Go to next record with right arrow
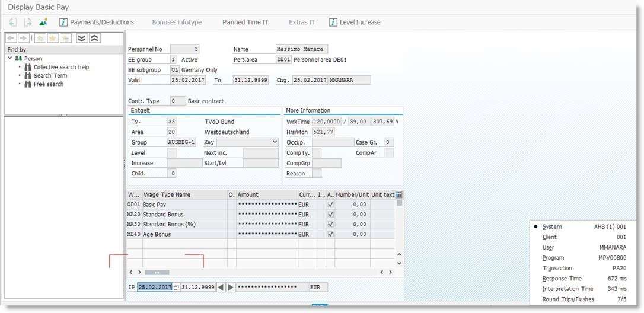644x313 pixels. (x=231, y=288)
